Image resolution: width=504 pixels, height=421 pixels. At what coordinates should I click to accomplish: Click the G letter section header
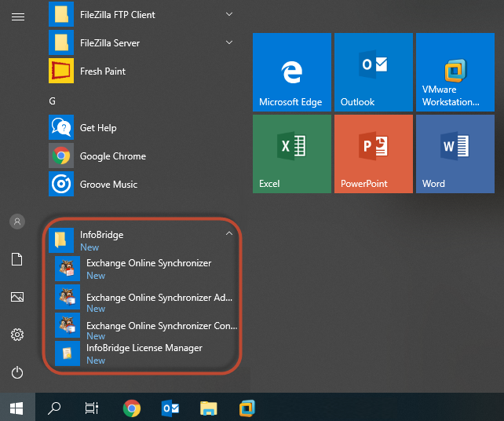click(x=52, y=101)
